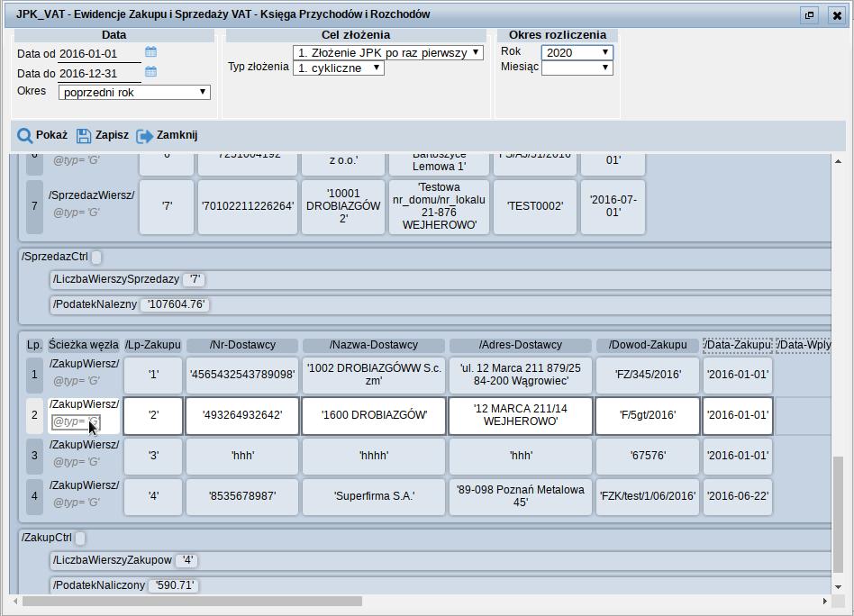Click the '89-098 Poznań Metalowa 45' cell
The width and height of the screenshot is (854, 616).
coord(520,496)
